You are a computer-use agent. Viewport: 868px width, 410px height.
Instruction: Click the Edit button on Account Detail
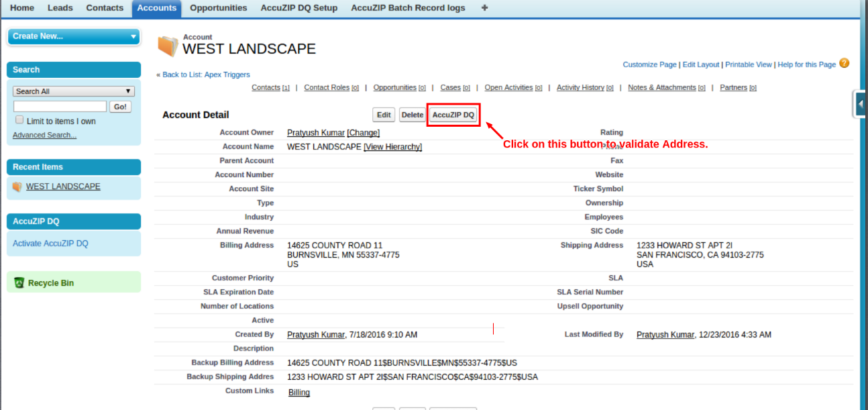(x=383, y=114)
